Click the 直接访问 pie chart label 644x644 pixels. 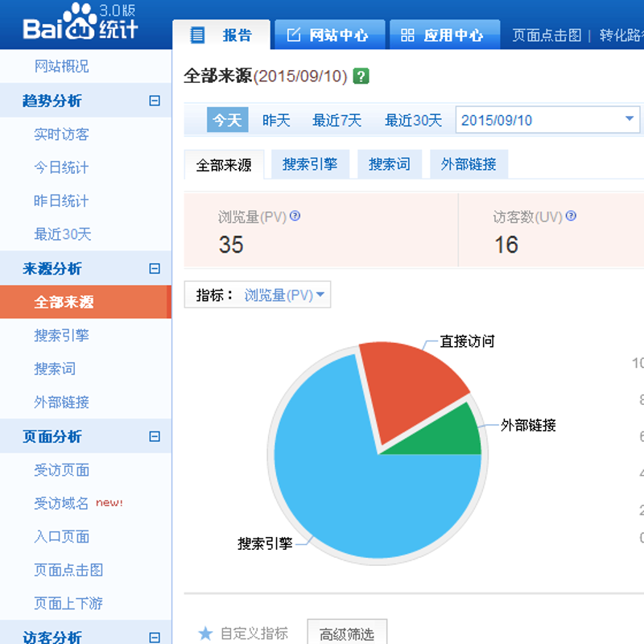(468, 341)
